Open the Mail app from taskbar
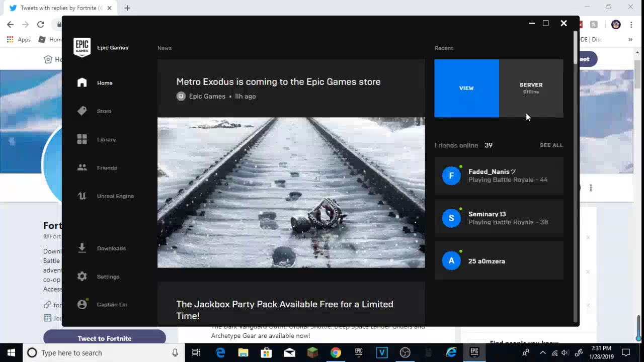 pos(289,353)
